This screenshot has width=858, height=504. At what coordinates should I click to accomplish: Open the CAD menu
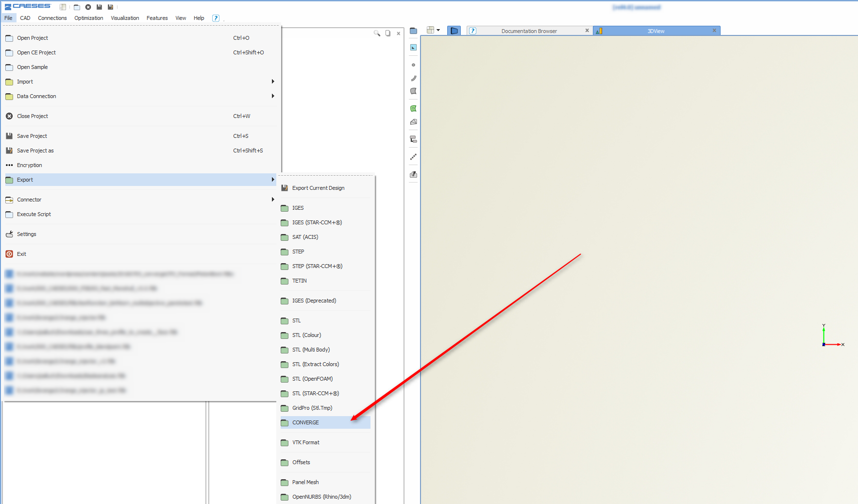pyautogui.click(x=25, y=18)
